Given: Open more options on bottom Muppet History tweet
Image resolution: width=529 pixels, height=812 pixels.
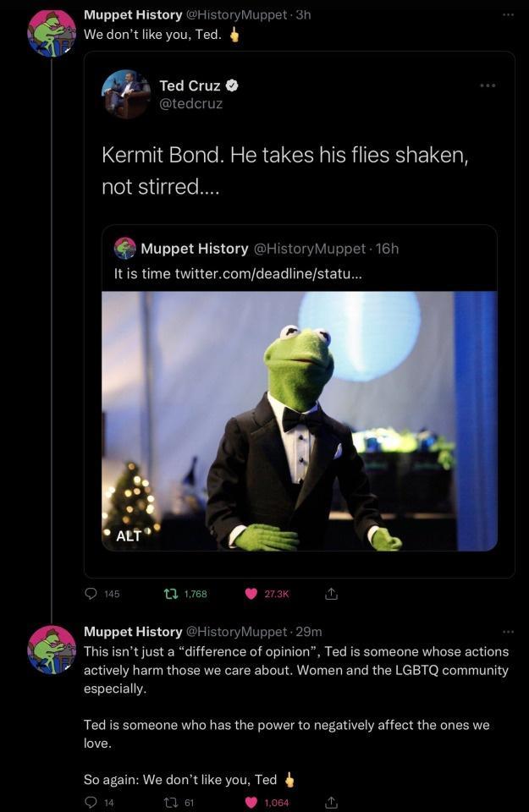Looking at the screenshot, I should pyautogui.click(x=509, y=631).
